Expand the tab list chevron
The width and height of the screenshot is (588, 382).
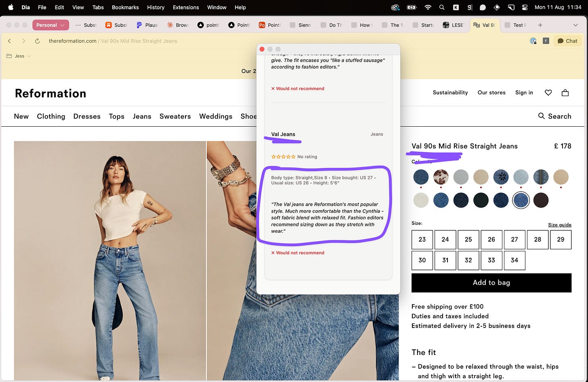click(575, 25)
